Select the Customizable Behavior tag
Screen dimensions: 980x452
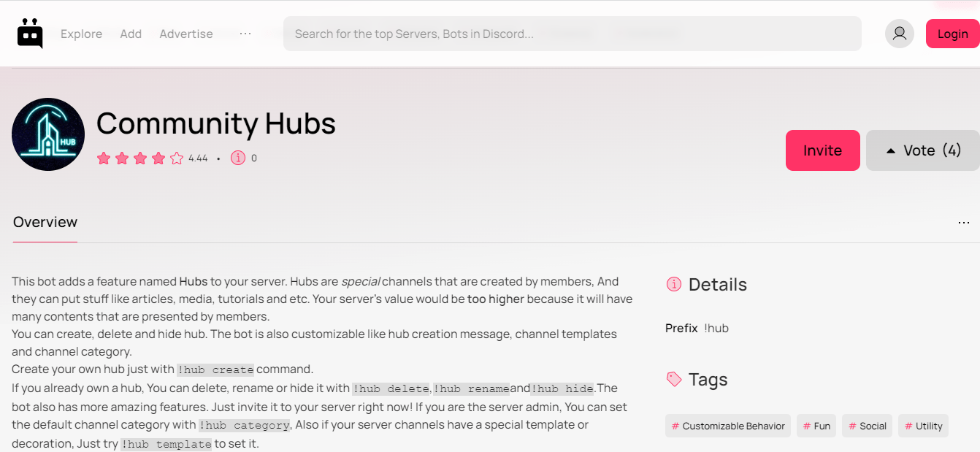[x=727, y=426]
